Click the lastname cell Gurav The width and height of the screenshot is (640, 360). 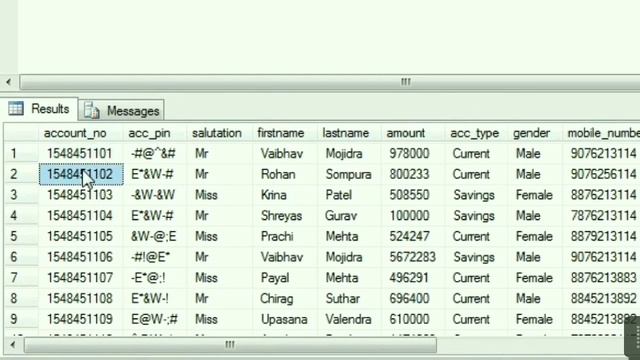click(349, 216)
